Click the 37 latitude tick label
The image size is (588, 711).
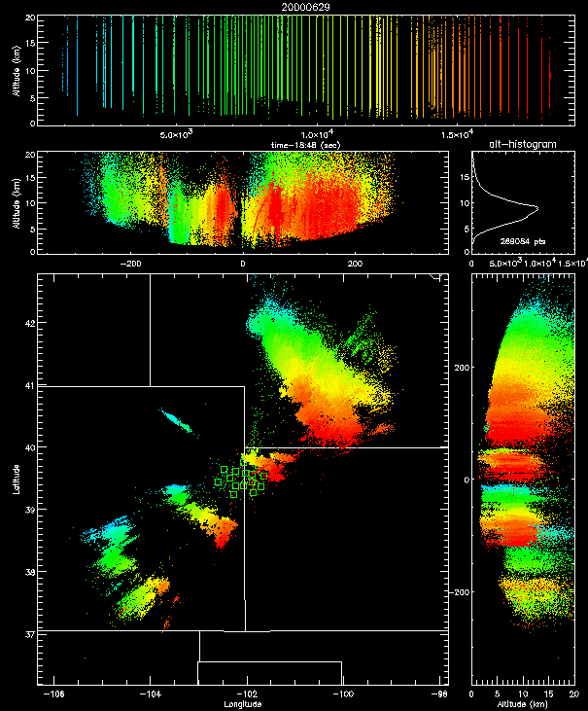(x=29, y=633)
